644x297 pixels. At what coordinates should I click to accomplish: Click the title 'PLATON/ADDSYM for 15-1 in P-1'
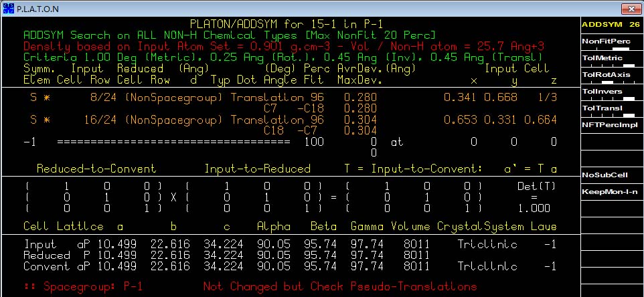point(287,24)
